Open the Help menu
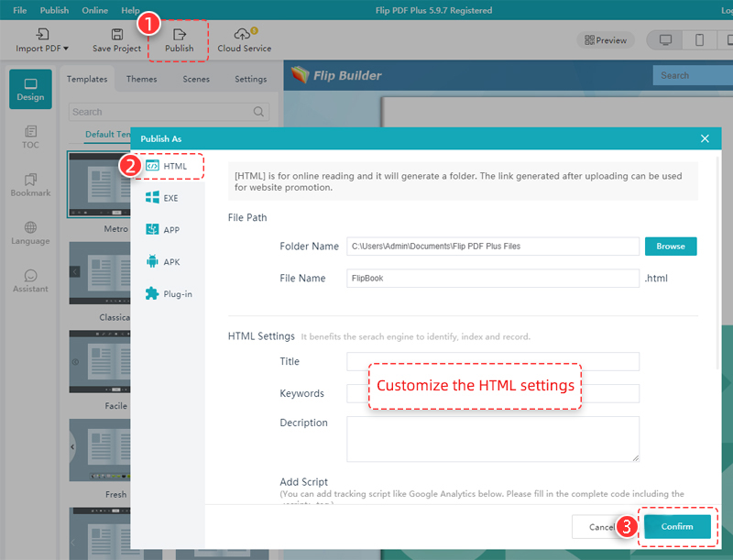The height and width of the screenshot is (560, 733). coord(130,10)
